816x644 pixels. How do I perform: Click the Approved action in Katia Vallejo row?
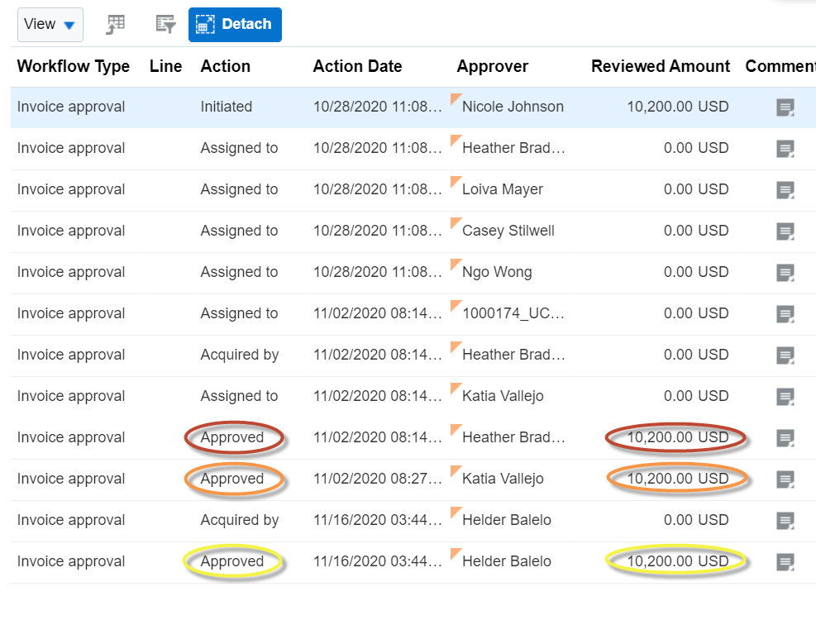click(232, 479)
